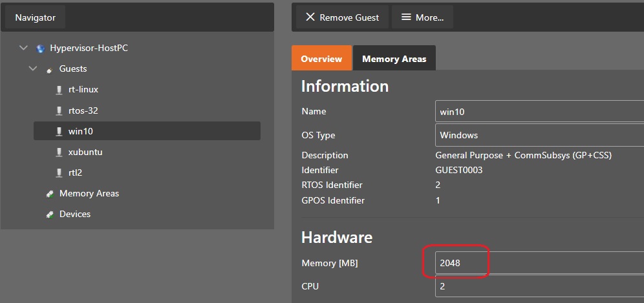644x303 pixels.
Task: Click the Memory [MB] field showing 2048
Action: tap(540, 263)
